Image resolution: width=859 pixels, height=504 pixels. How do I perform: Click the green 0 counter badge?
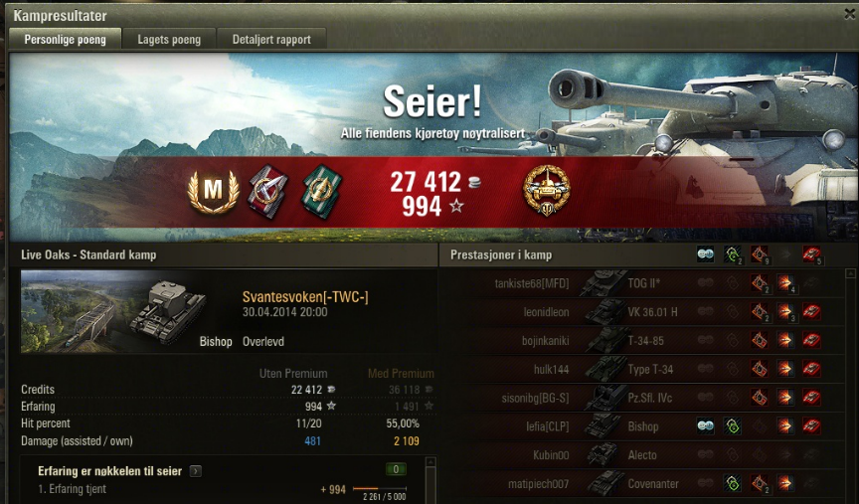tap(396, 469)
